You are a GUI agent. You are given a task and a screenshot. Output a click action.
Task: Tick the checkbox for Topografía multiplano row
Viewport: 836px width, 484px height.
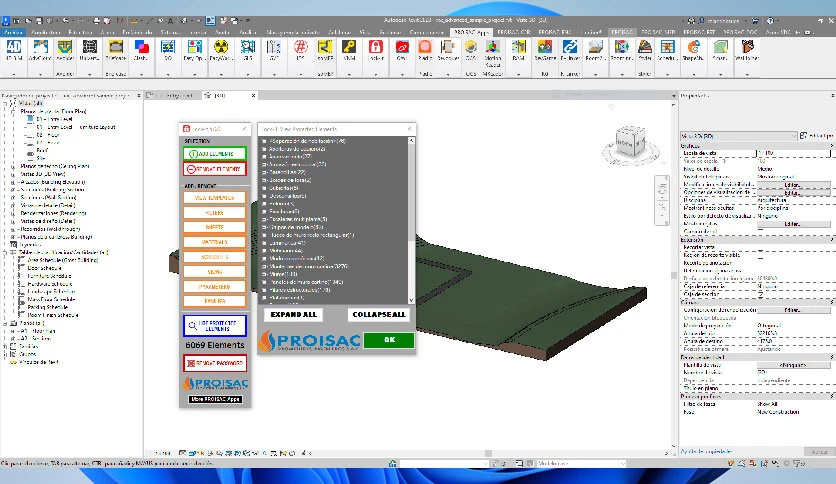tap(264, 219)
